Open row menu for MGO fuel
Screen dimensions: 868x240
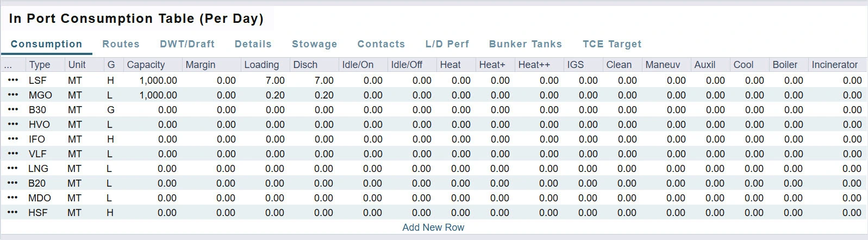pyautogui.click(x=13, y=95)
